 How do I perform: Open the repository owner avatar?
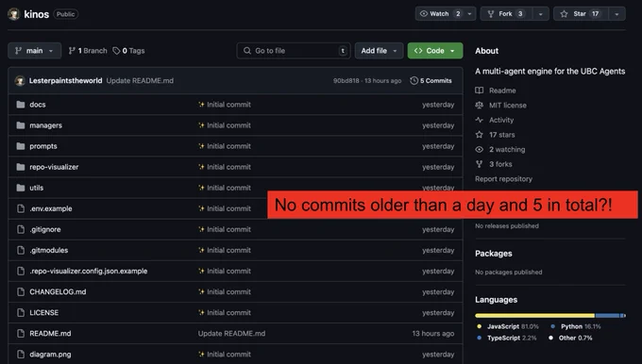coord(13,14)
